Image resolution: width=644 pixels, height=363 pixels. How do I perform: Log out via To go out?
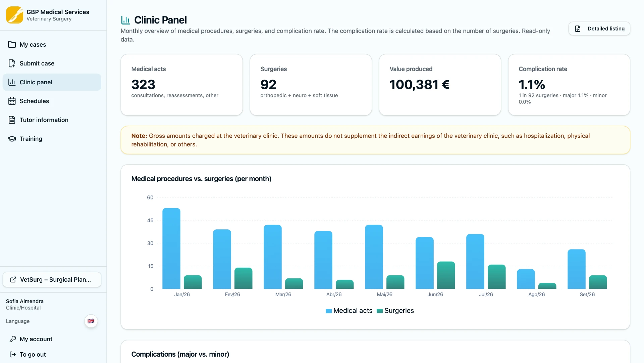click(x=52, y=355)
